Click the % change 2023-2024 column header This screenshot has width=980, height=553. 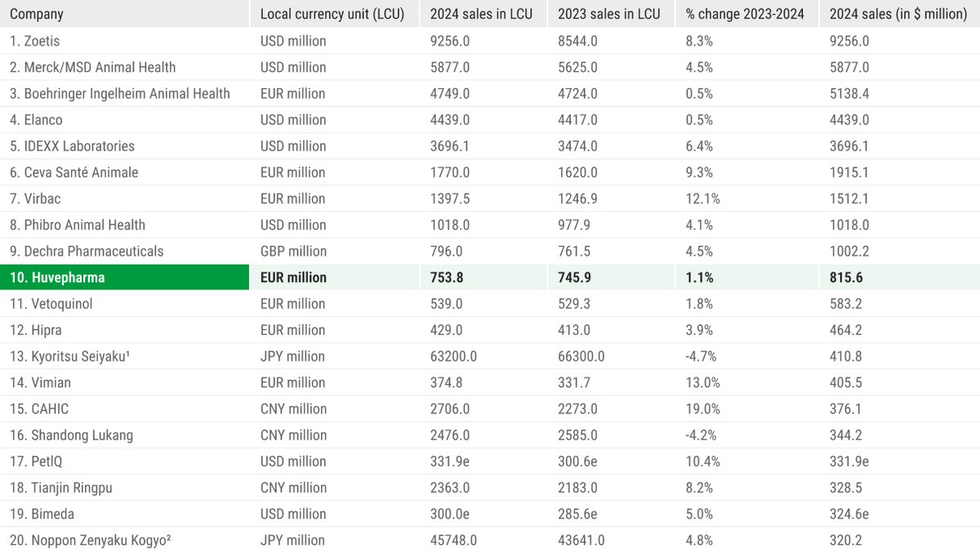point(745,14)
